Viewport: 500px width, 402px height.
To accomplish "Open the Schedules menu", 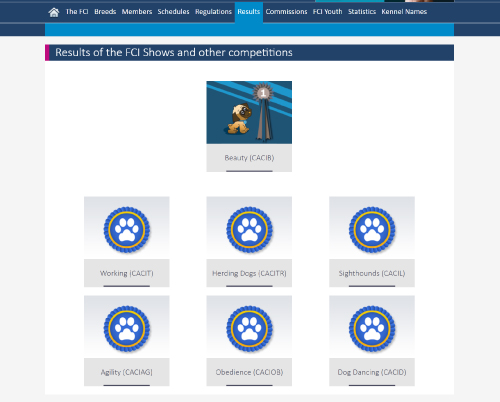I will [x=173, y=12].
